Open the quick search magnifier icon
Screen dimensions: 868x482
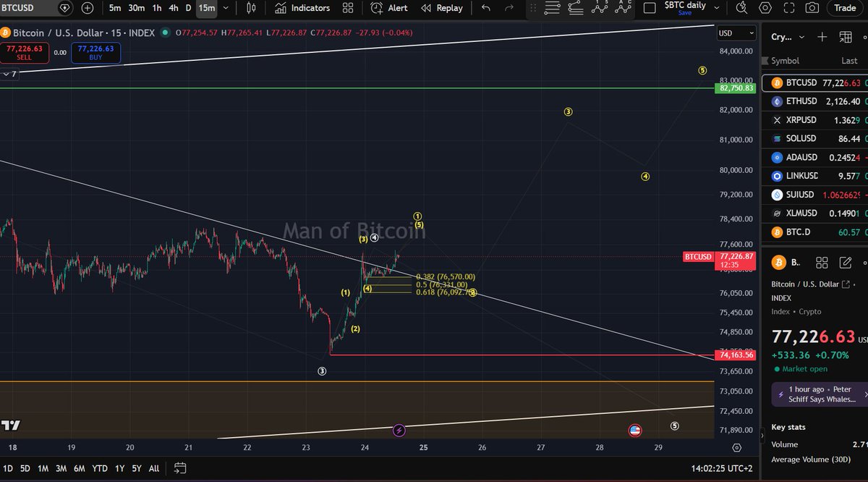click(742, 8)
